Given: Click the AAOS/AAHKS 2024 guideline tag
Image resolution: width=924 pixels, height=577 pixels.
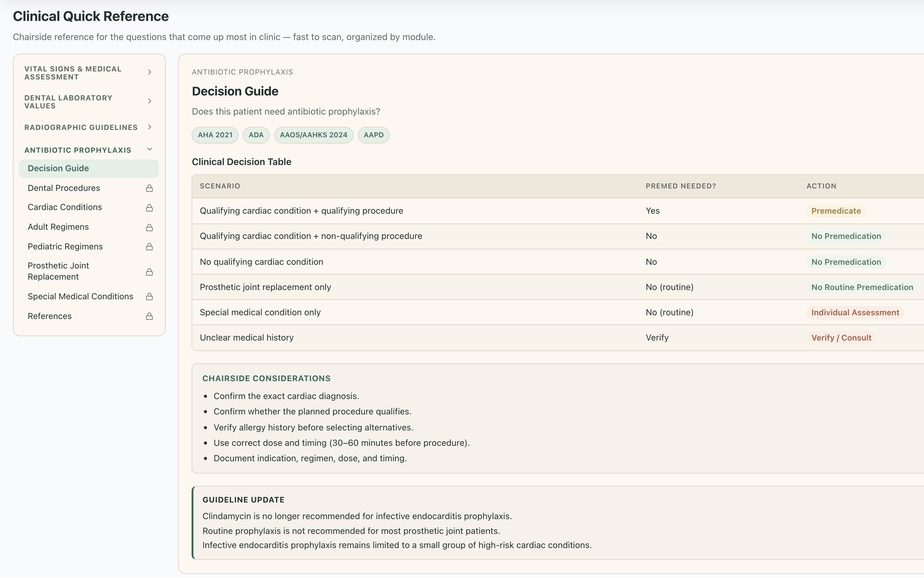Looking at the screenshot, I should 314,135.
